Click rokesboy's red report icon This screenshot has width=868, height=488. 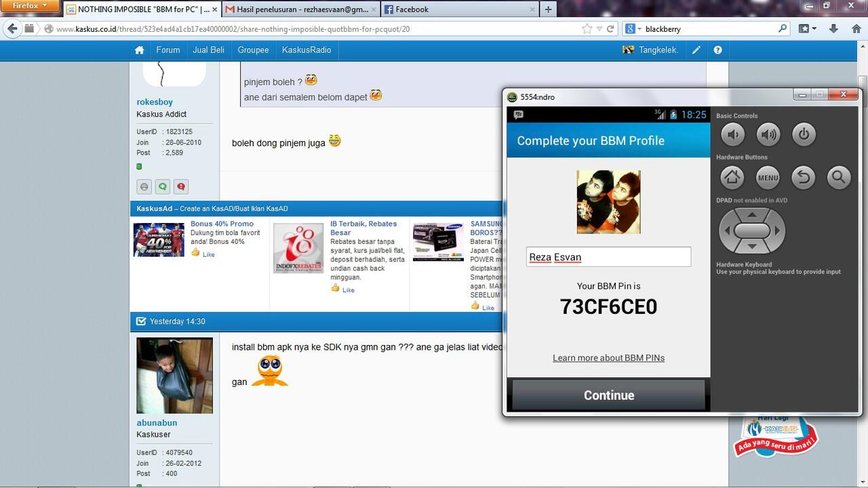180,186
